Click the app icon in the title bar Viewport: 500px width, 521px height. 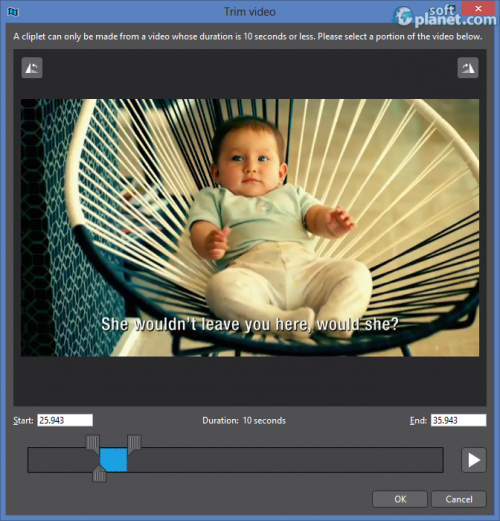13,12
